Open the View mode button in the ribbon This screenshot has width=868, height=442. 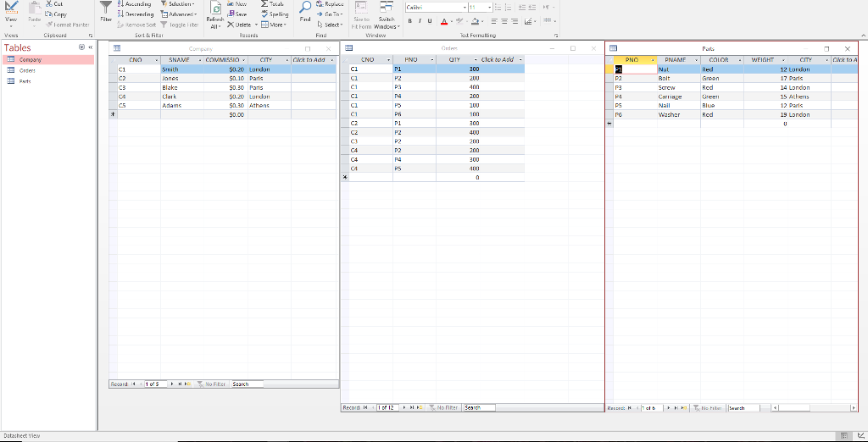tap(11, 14)
